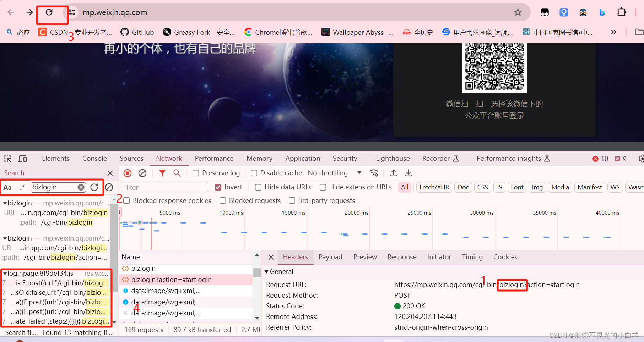Enable the Disable cache checkbox
Viewport: 644px width, 342px height.
point(254,173)
